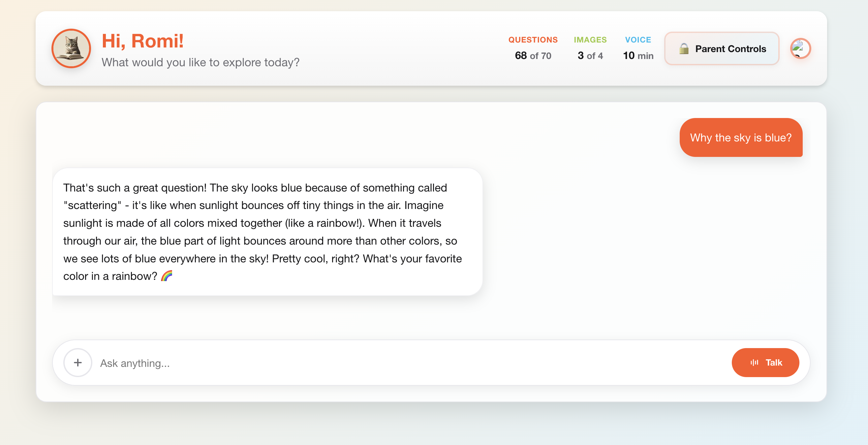
Task: Click the cat avatar icon in the header
Action: (x=71, y=48)
